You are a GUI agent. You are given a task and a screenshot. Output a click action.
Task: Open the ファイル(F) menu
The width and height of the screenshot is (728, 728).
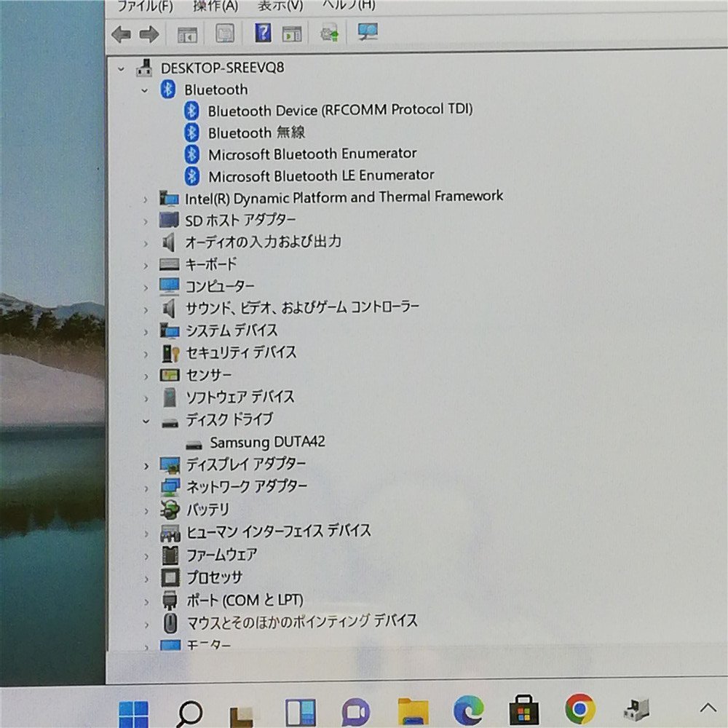pyautogui.click(x=145, y=6)
